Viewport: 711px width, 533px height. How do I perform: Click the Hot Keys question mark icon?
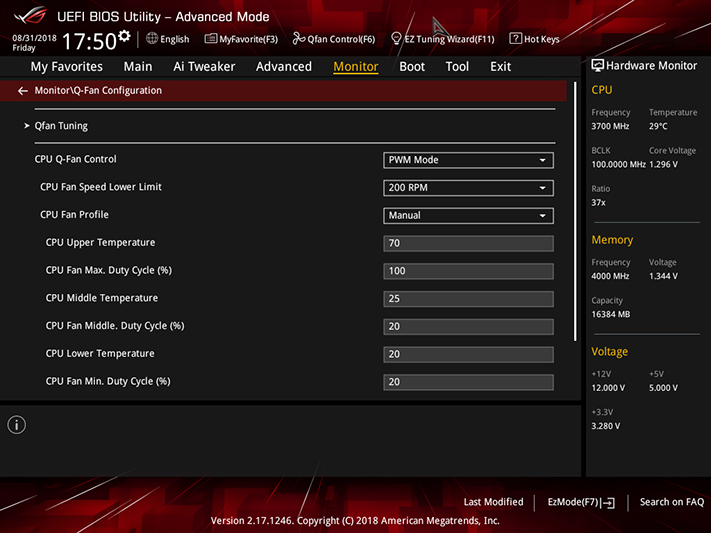coord(515,39)
